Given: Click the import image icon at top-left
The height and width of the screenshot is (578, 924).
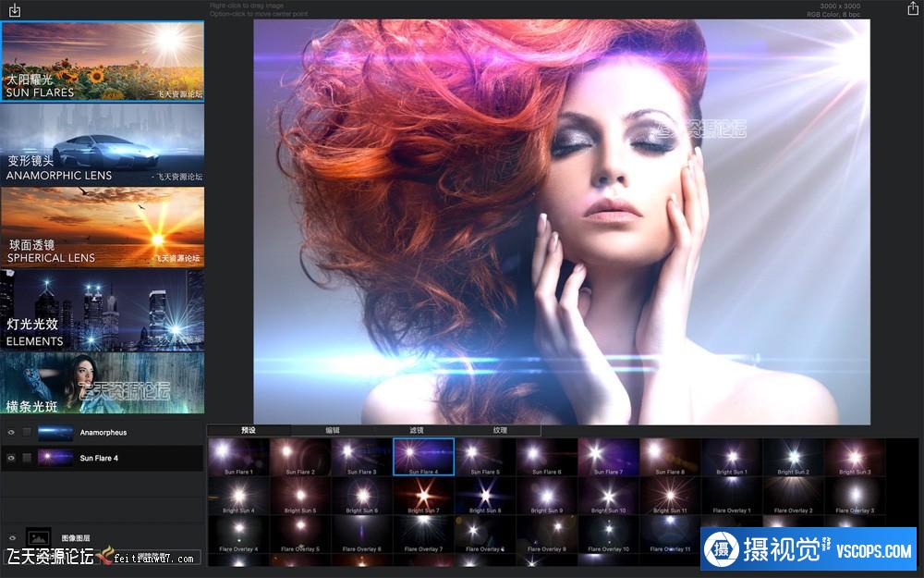Looking at the screenshot, I should 14,10.
